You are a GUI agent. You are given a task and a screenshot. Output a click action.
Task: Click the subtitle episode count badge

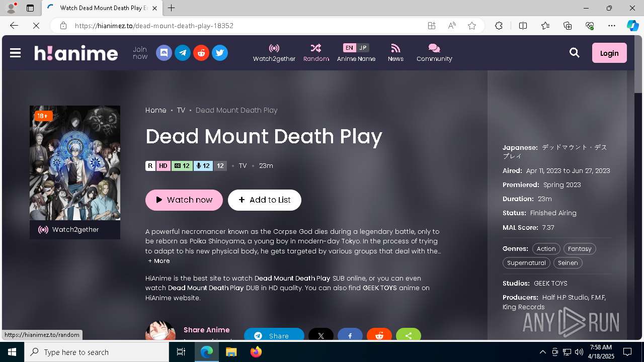pyautogui.click(x=182, y=166)
